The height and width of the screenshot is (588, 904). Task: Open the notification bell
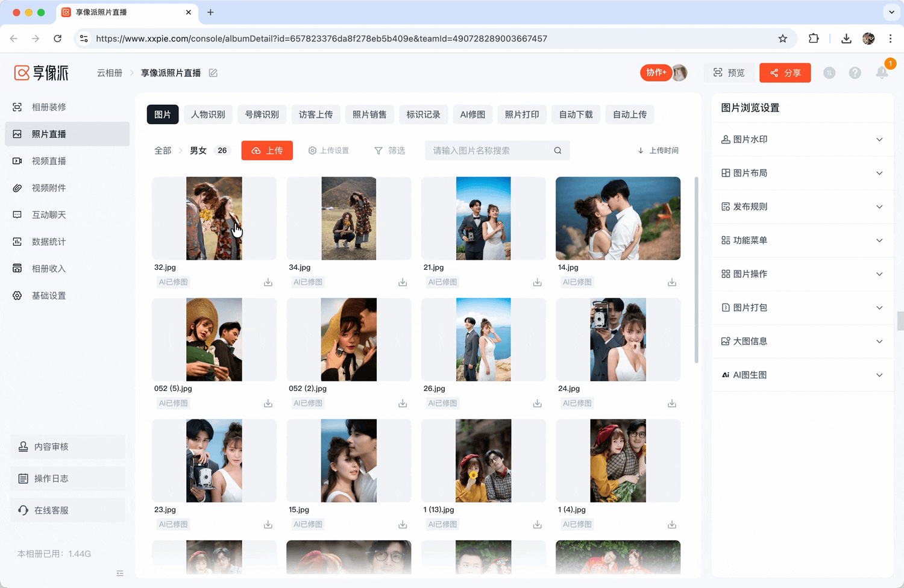click(882, 73)
